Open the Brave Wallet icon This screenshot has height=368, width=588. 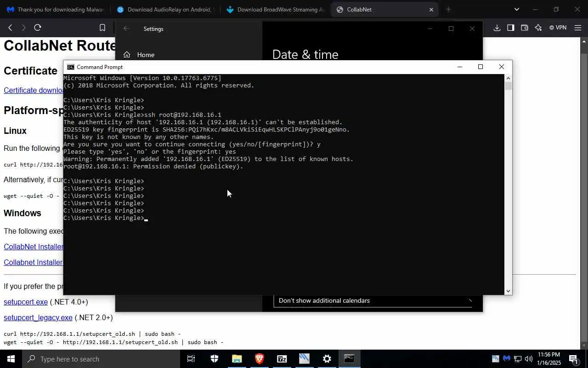524,28
